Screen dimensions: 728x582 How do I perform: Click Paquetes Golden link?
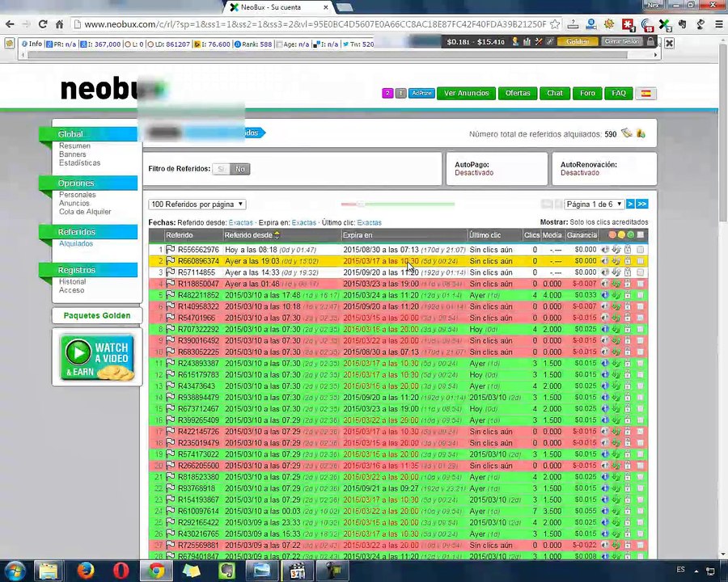[x=97, y=315]
